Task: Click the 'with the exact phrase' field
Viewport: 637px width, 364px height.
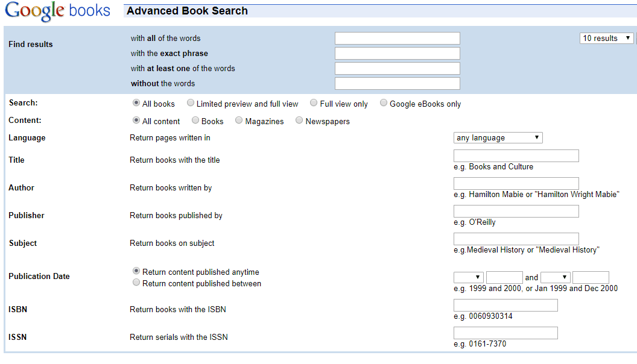Action: coord(398,53)
